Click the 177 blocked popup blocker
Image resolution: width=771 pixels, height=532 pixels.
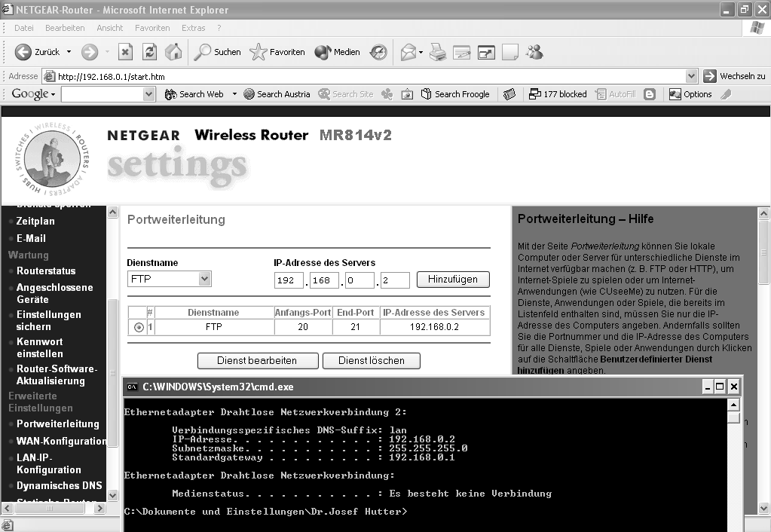click(x=558, y=94)
